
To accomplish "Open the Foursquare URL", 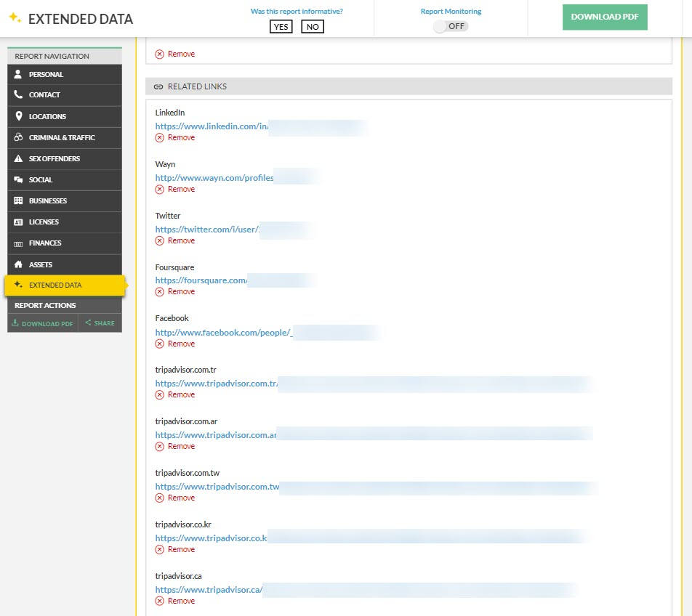I will pyautogui.click(x=201, y=280).
